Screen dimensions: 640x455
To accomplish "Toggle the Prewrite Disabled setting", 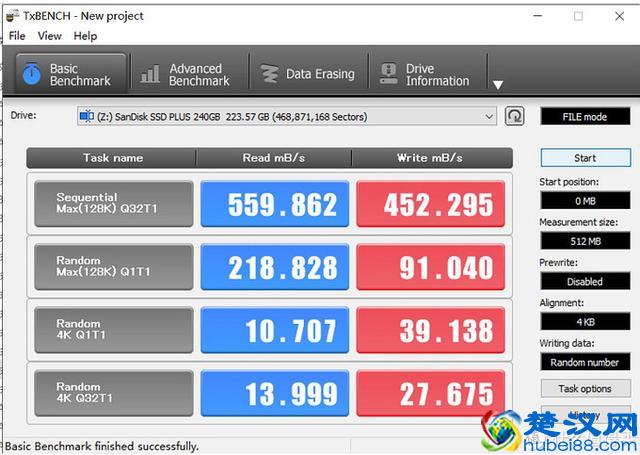I will [585, 281].
